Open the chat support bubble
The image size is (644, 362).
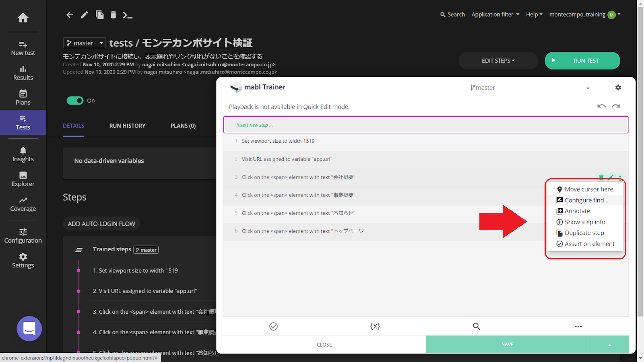point(29,329)
